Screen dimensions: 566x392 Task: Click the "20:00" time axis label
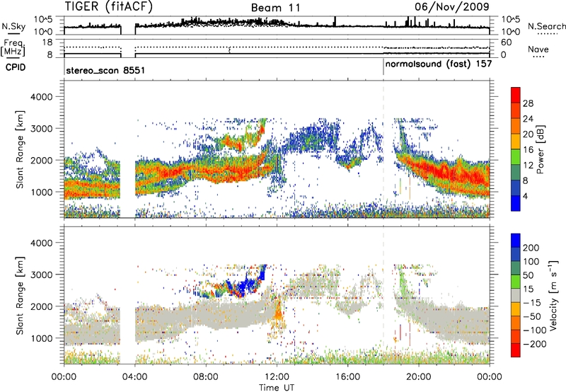pos(418,377)
